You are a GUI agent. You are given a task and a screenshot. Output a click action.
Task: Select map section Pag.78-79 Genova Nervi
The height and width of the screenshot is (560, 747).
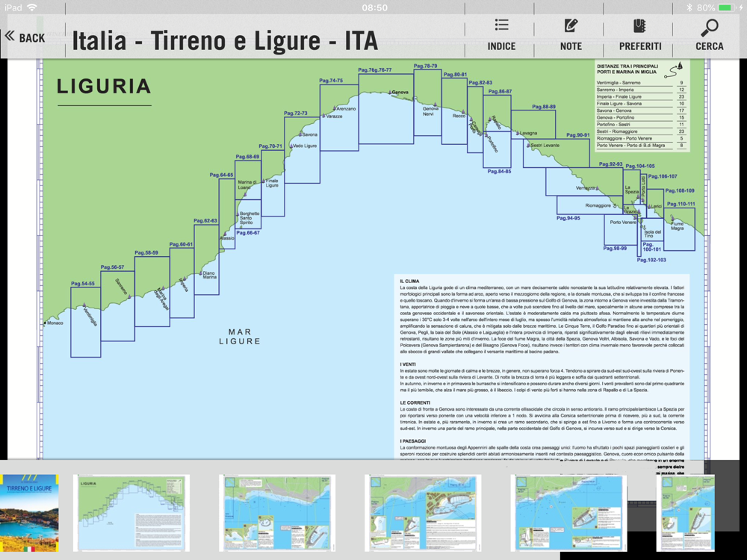pos(428,103)
